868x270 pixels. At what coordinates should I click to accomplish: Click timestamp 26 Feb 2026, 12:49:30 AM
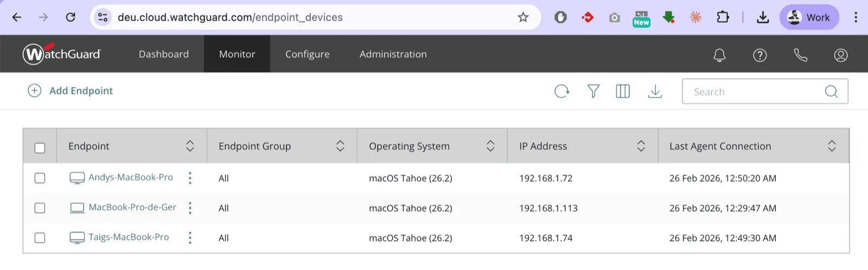723,238
